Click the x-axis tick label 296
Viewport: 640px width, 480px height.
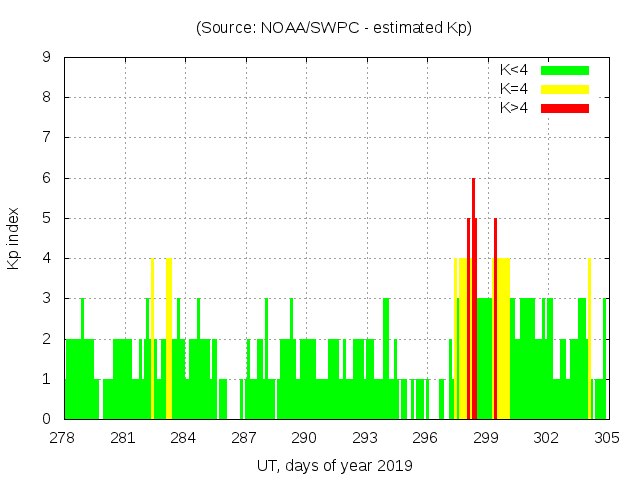pyautogui.click(x=425, y=438)
